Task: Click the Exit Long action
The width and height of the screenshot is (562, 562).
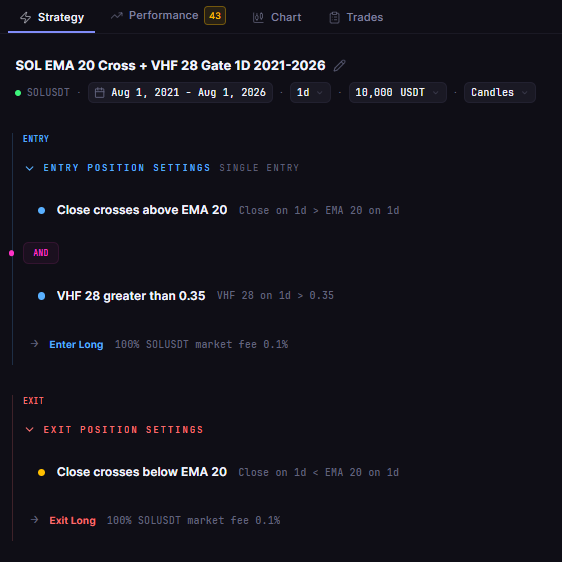Action: click(x=73, y=520)
